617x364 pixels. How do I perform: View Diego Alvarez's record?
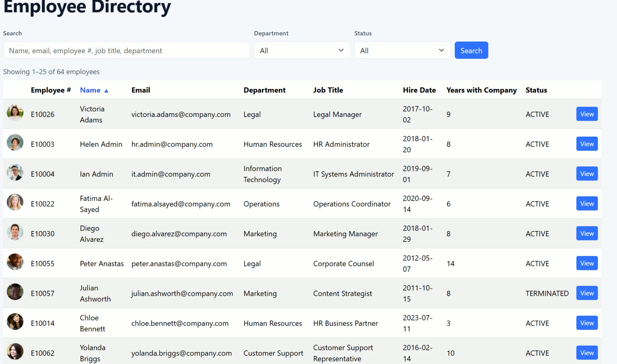(587, 234)
